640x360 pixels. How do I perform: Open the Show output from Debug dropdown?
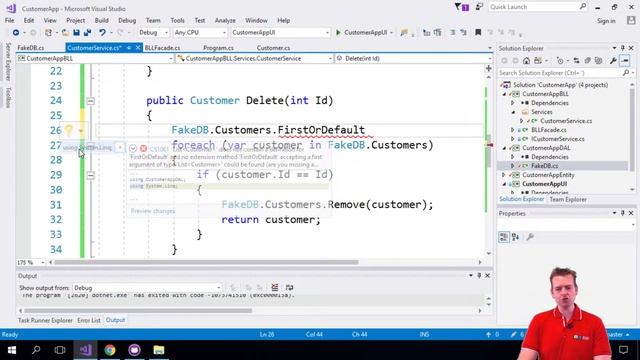pos(147,288)
